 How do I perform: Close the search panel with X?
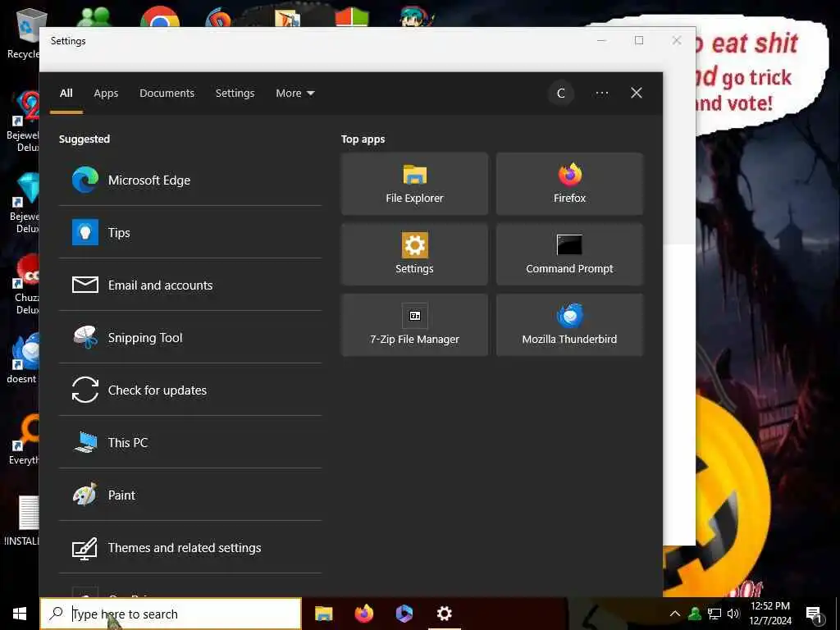[x=637, y=94]
